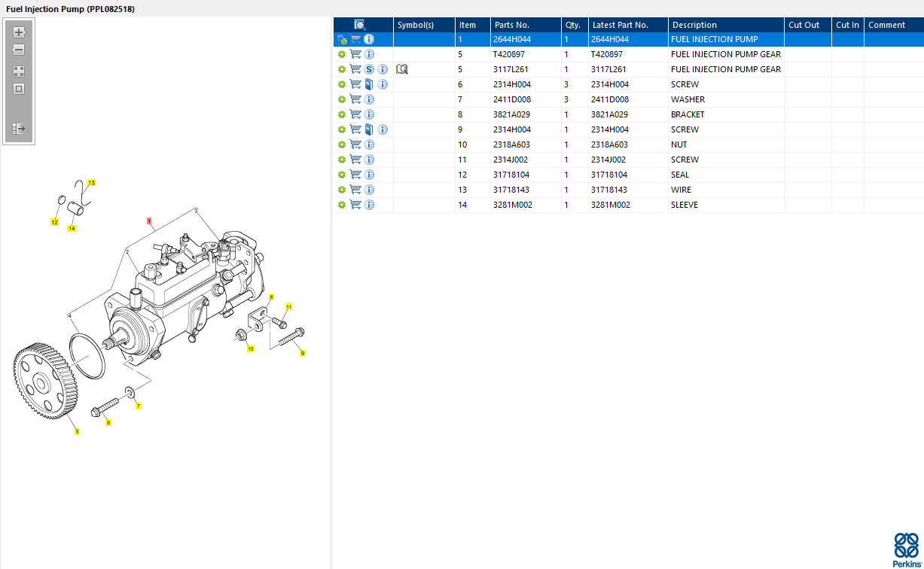Click callout 12 by the seal
This screenshot has height=569, width=924.
coord(54,222)
